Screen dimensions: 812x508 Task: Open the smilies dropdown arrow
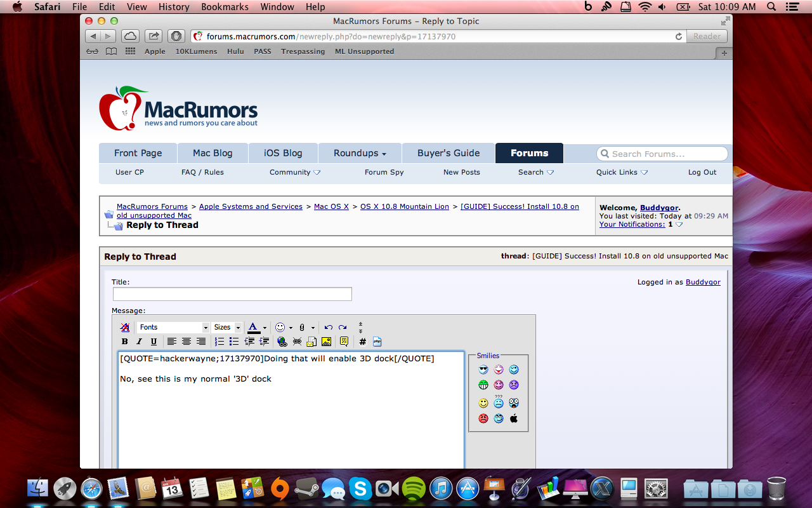[291, 328]
